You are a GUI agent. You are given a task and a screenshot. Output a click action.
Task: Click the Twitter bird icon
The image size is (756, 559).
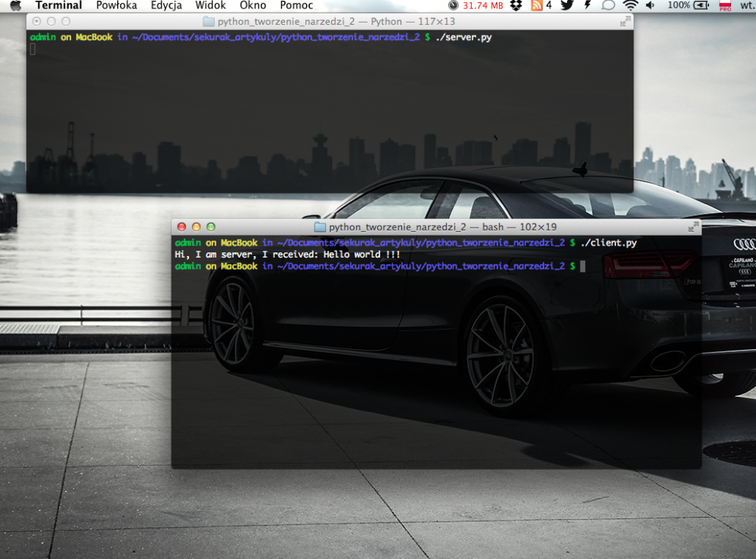coord(567,5)
